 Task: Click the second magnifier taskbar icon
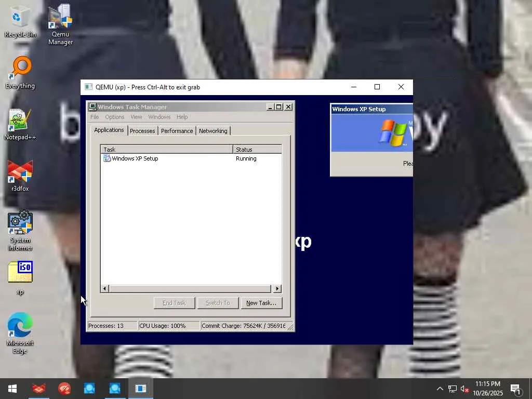coord(115,389)
